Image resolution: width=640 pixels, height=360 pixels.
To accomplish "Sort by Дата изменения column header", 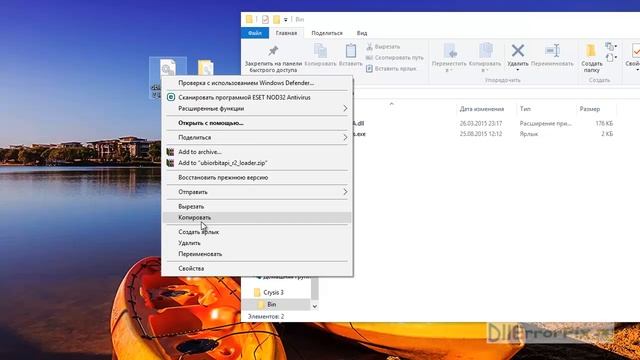I will [x=482, y=109].
